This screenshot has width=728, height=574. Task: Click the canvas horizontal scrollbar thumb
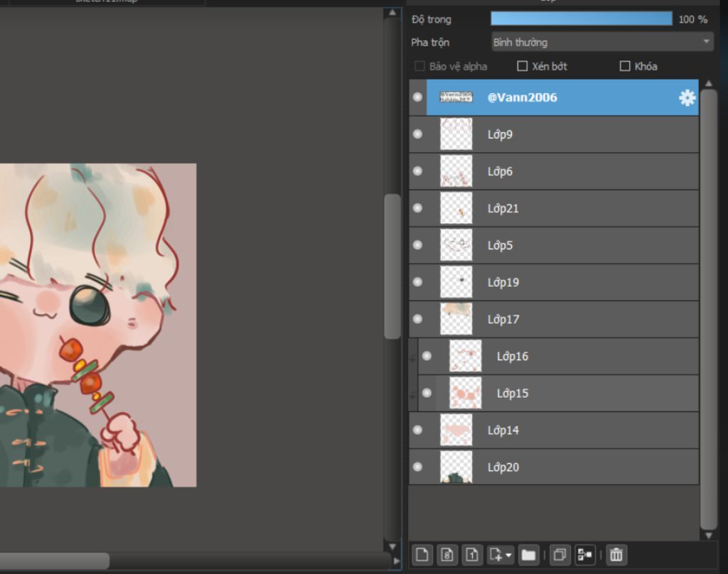(x=54, y=561)
